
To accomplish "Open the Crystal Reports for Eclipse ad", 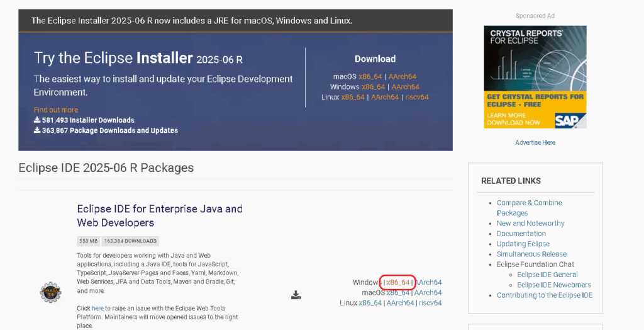I will point(535,77).
